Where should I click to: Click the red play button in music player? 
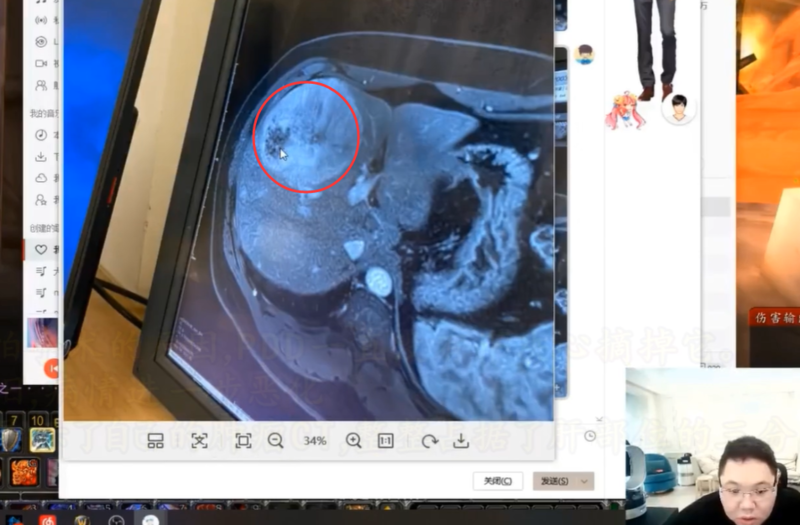pos(53,369)
